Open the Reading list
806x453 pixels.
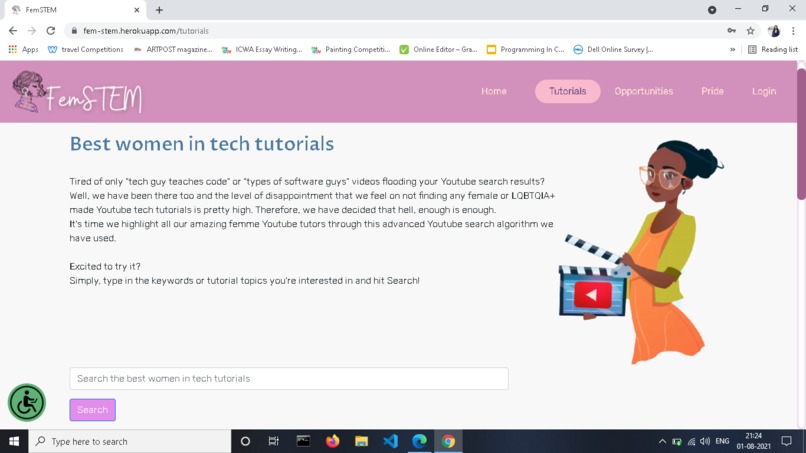(x=773, y=49)
